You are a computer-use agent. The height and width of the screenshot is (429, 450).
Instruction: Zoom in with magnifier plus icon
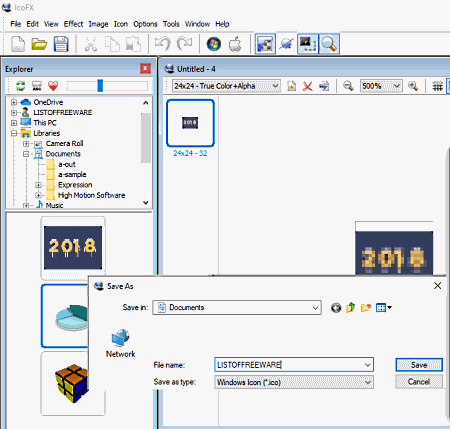tap(413, 86)
